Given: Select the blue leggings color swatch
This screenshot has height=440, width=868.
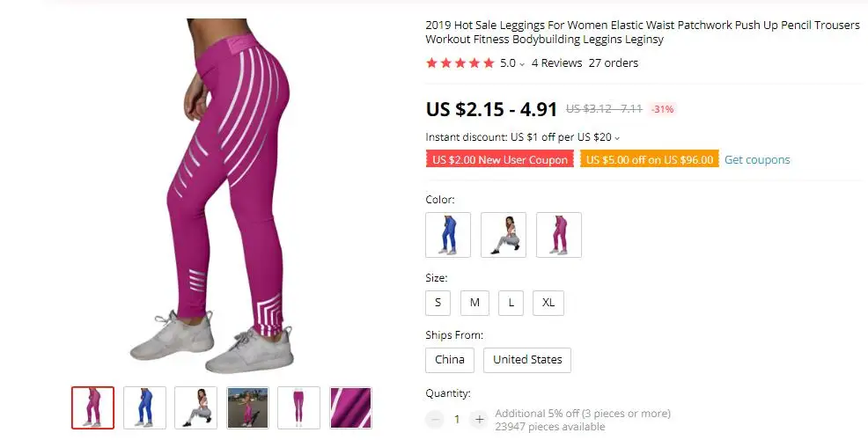Looking at the screenshot, I should pyautogui.click(x=448, y=235).
